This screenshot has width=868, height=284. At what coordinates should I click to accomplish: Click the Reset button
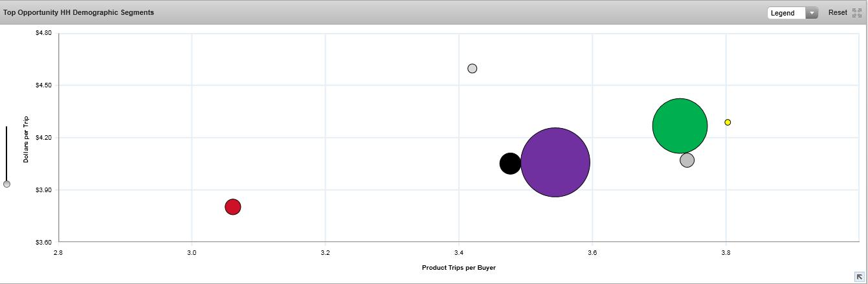coord(837,12)
